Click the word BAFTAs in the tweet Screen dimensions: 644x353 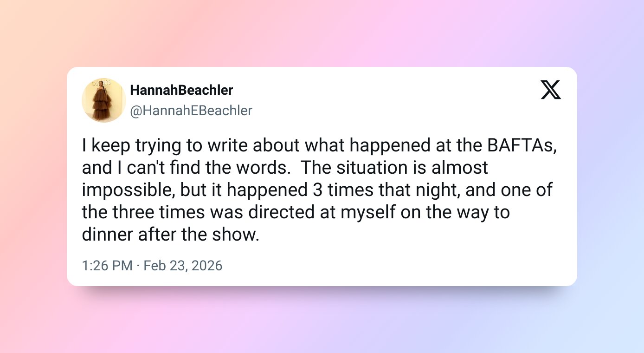[x=522, y=145]
